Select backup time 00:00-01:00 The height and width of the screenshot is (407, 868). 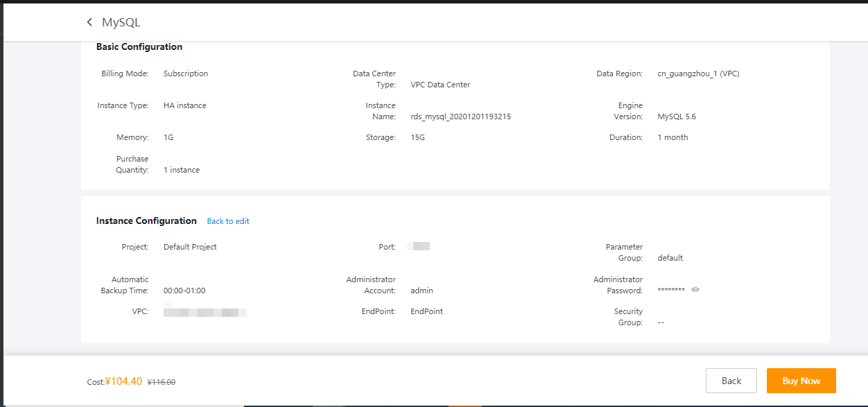pyautogui.click(x=184, y=291)
